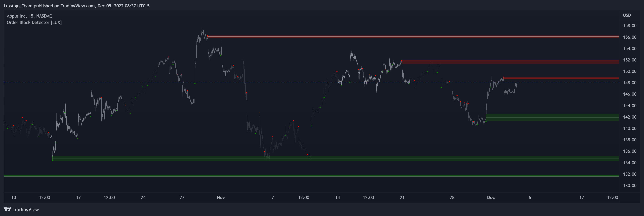Click the 158.00 price axis label
644x216 pixels.
pyautogui.click(x=629, y=26)
